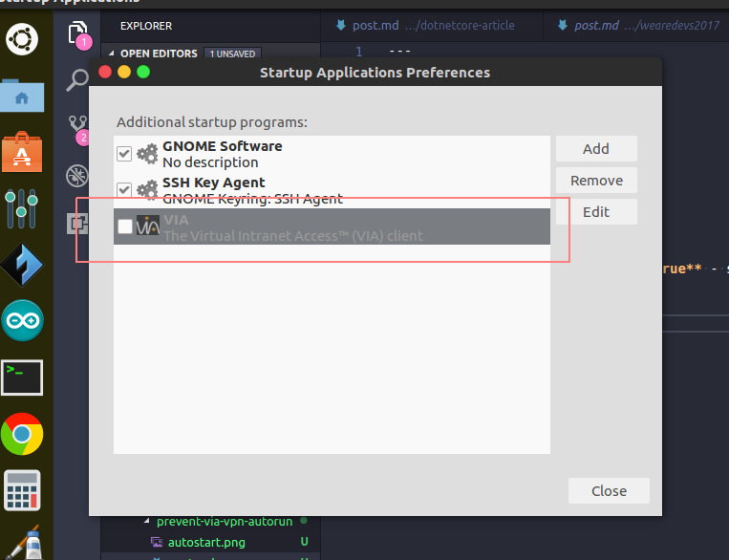Click the VIA application icon in list

pos(148,226)
